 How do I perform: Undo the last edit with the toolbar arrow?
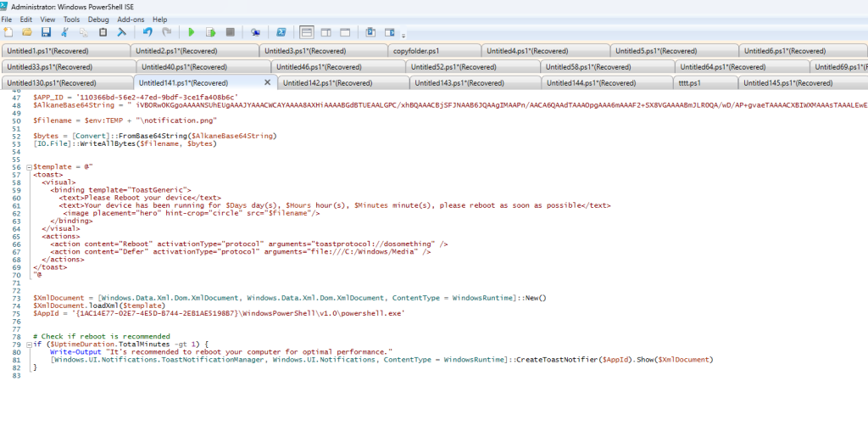(147, 32)
